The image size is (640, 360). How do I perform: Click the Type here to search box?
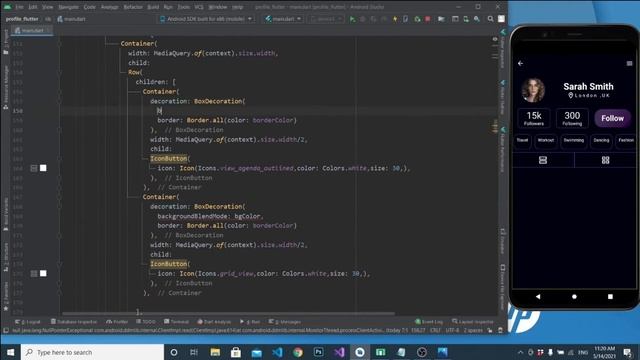(92, 352)
